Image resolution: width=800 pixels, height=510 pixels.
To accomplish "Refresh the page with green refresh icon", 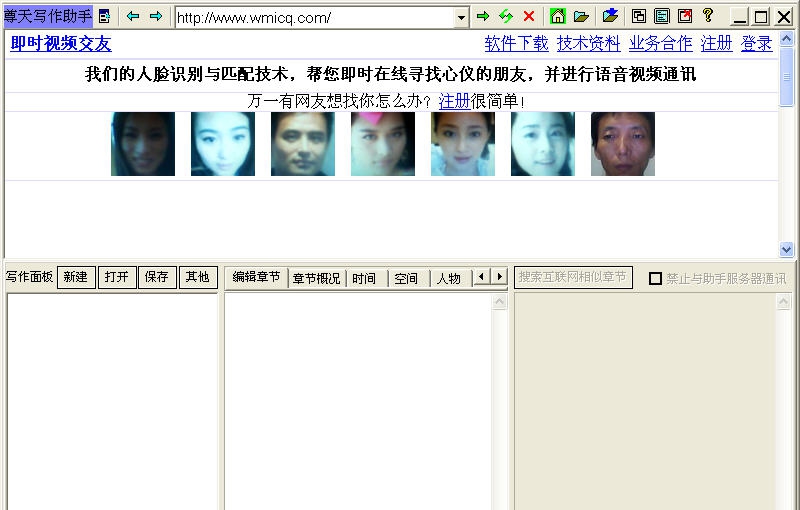I will [x=506, y=17].
